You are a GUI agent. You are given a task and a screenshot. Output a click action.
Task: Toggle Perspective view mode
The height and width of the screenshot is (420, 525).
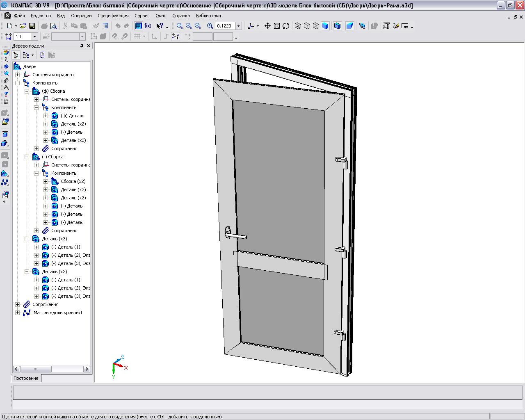pos(350,26)
